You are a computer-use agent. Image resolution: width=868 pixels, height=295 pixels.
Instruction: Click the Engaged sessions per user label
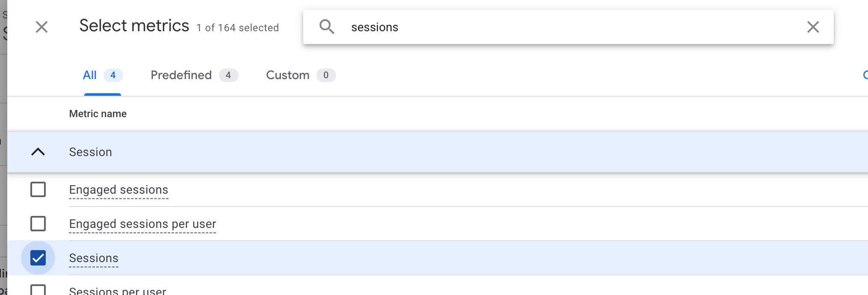point(143,224)
